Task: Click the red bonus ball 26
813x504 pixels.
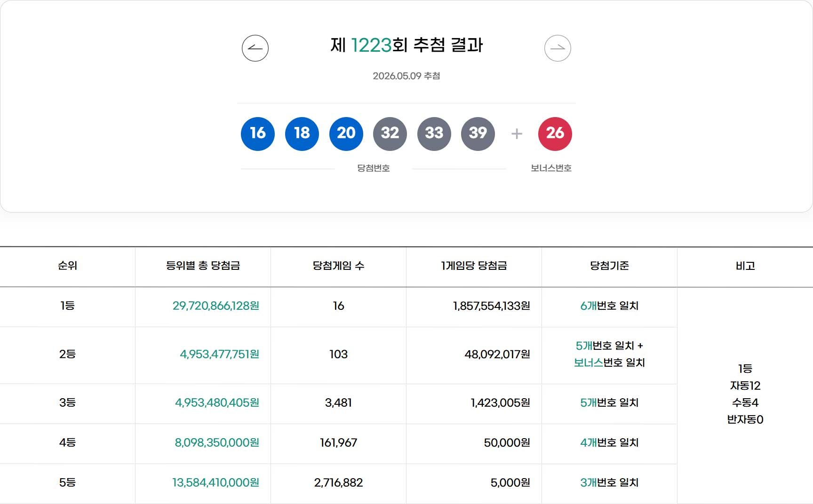Action: point(555,134)
